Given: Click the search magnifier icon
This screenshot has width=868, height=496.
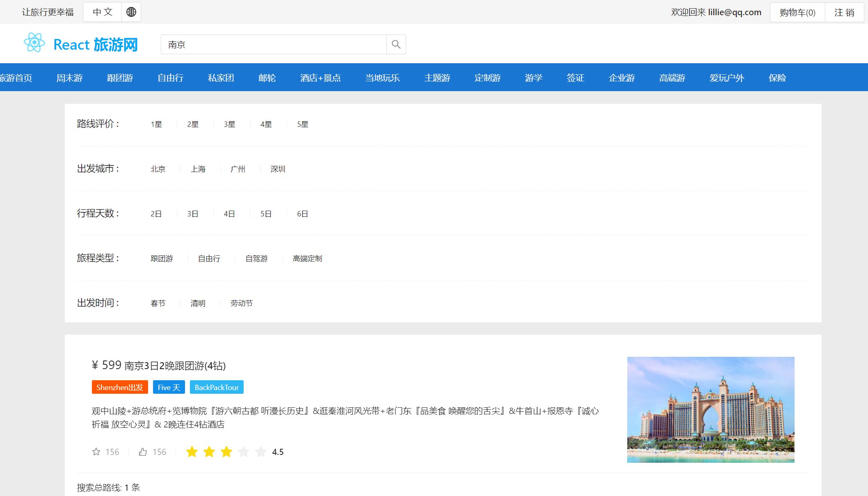Looking at the screenshot, I should click(x=396, y=44).
